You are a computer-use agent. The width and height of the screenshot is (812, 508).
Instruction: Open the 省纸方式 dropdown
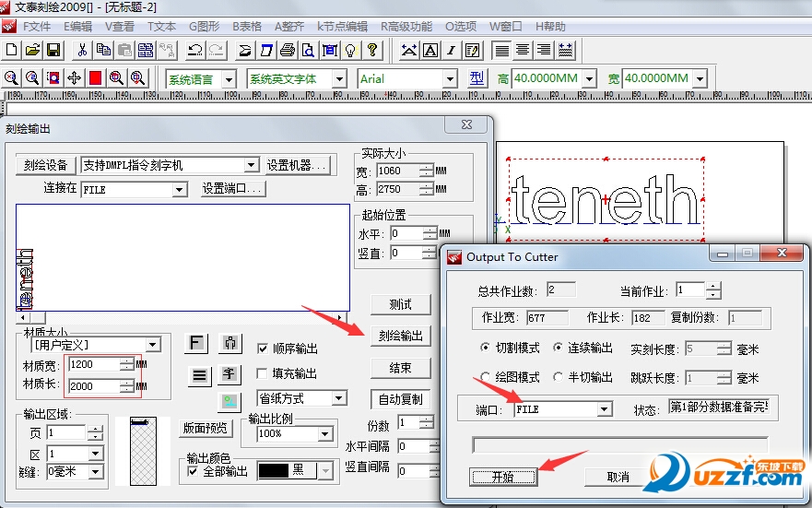pos(339,398)
